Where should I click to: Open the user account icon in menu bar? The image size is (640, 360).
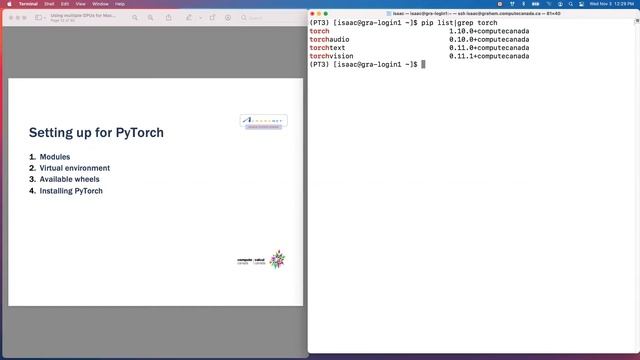560,4
